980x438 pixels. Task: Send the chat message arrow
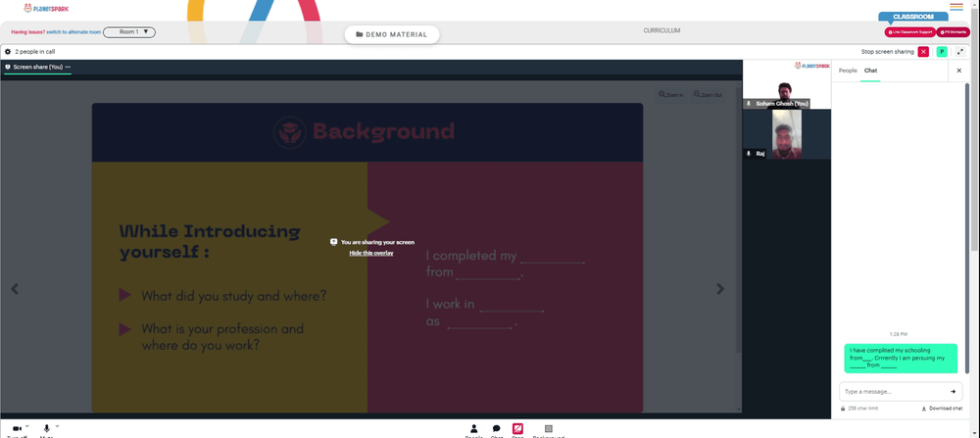coord(954,392)
